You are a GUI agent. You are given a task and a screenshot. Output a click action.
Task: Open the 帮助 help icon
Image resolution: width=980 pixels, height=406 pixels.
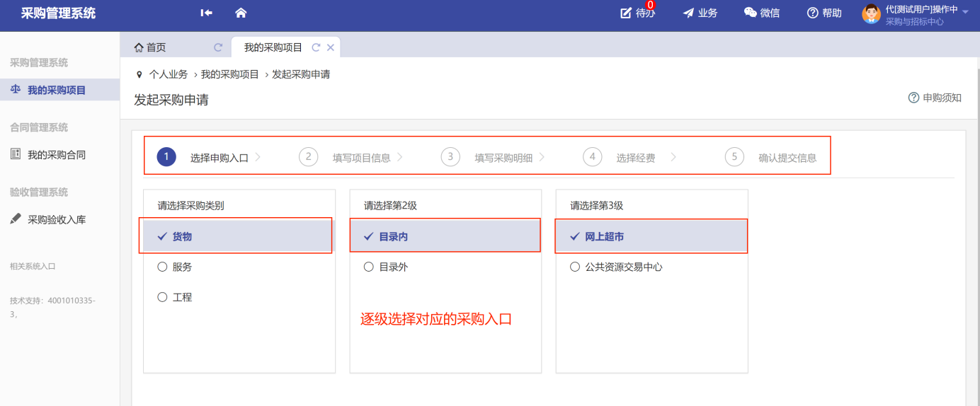[813, 13]
